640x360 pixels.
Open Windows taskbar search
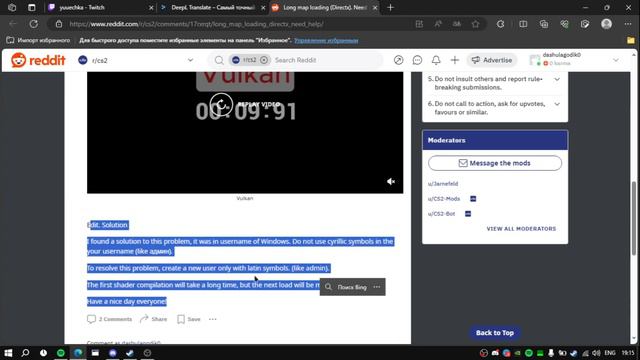(25, 353)
